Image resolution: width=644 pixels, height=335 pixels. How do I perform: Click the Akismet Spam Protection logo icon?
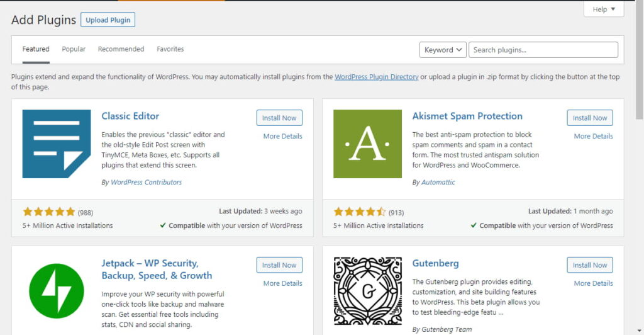click(367, 144)
